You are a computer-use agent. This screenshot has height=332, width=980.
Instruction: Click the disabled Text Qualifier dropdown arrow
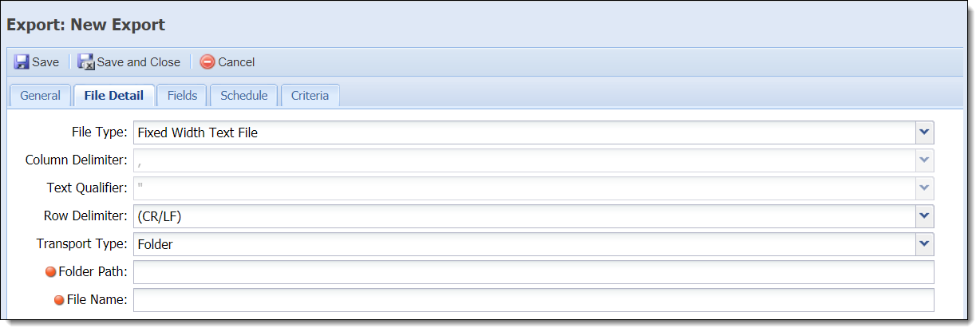pyautogui.click(x=924, y=188)
